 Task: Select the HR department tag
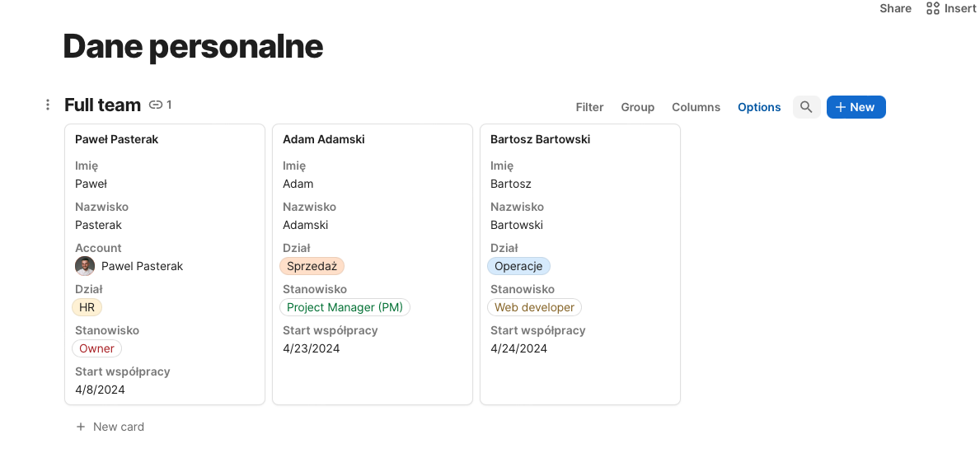pos(87,307)
